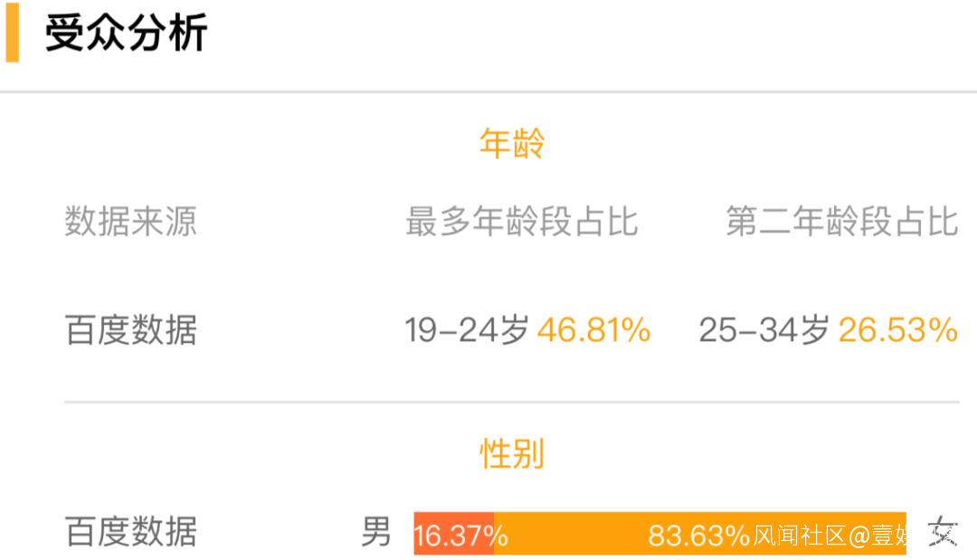Select 百度数据 in the gender row
Viewport: 977px width, 560px height.
(130, 532)
